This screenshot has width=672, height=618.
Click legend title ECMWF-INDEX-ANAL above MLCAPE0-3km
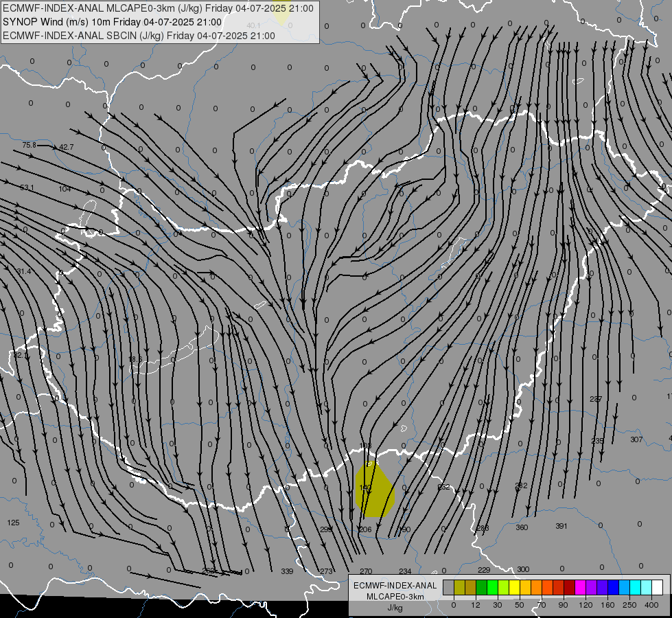395,586
